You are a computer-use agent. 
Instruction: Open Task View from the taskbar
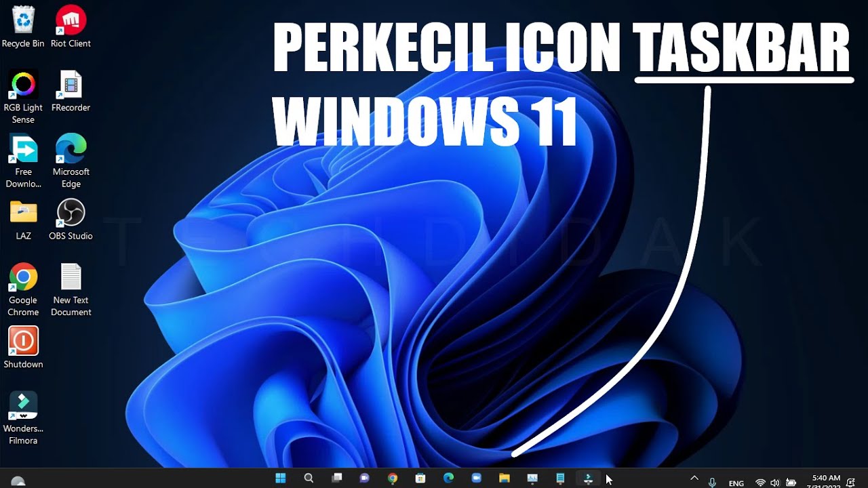pyautogui.click(x=336, y=479)
